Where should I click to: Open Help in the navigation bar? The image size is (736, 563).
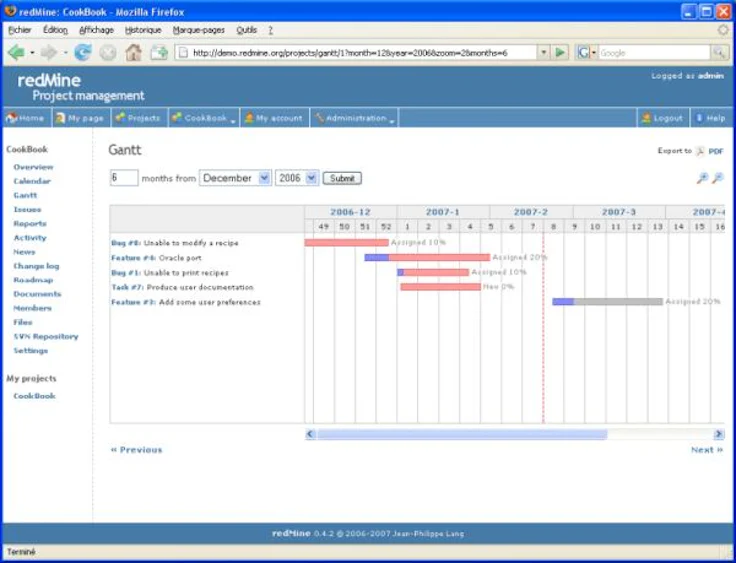tap(711, 118)
